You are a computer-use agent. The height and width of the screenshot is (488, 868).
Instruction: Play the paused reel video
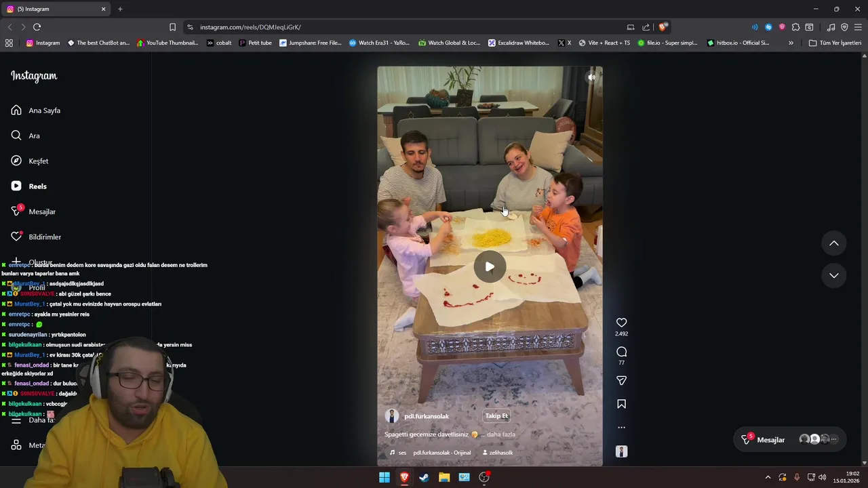(x=490, y=266)
